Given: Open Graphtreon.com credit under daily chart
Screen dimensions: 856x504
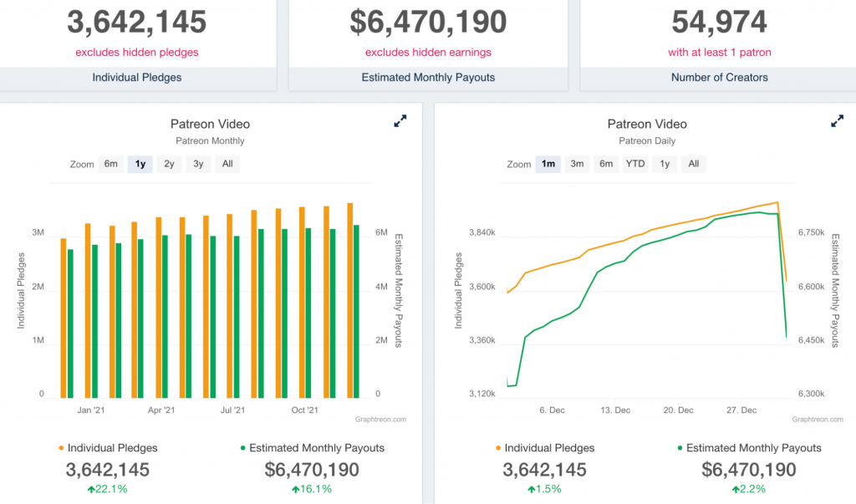Looking at the screenshot, I should click(x=818, y=420).
